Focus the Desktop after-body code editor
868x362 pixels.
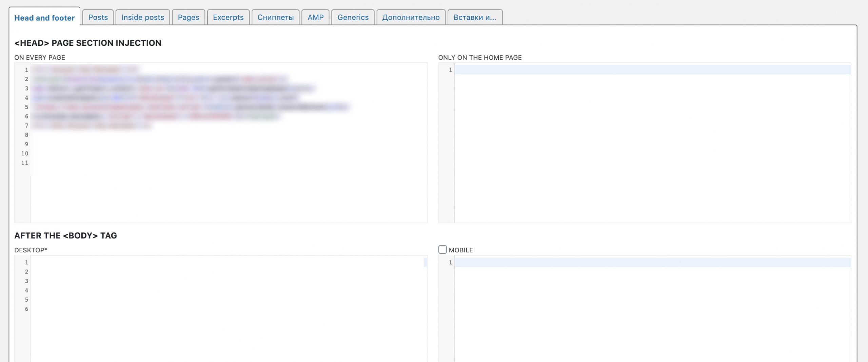[x=227, y=305]
